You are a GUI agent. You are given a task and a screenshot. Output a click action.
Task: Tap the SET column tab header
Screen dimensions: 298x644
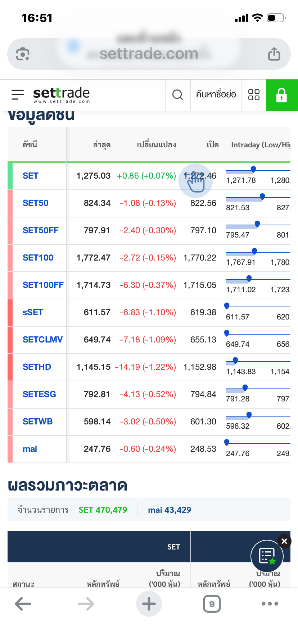coord(173,547)
